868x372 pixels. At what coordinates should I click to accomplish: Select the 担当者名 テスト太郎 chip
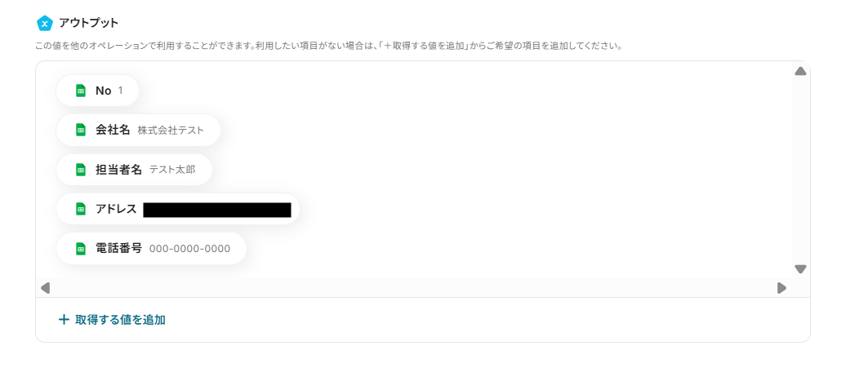134,170
